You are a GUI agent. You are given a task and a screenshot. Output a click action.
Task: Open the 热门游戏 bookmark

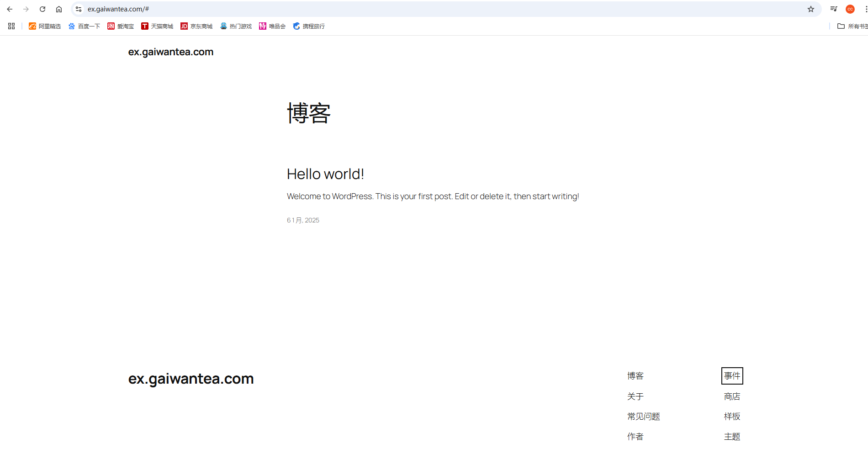coord(236,26)
